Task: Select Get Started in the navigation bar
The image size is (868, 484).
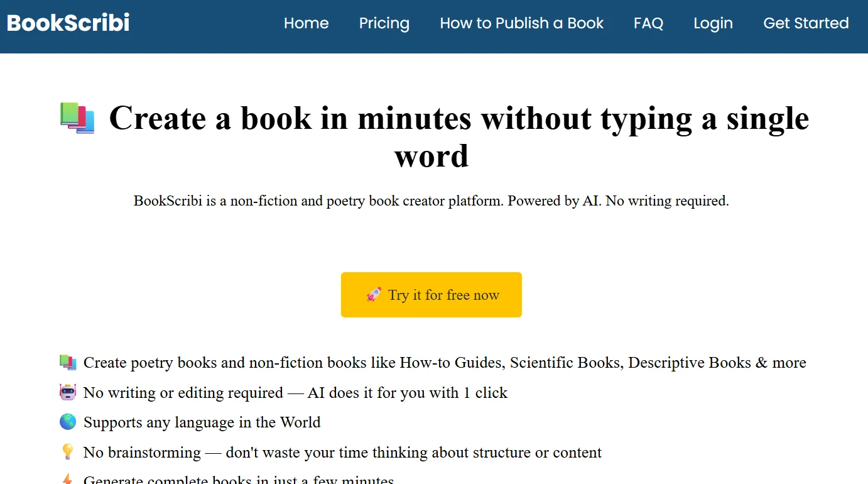Action: [x=806, y=24]
